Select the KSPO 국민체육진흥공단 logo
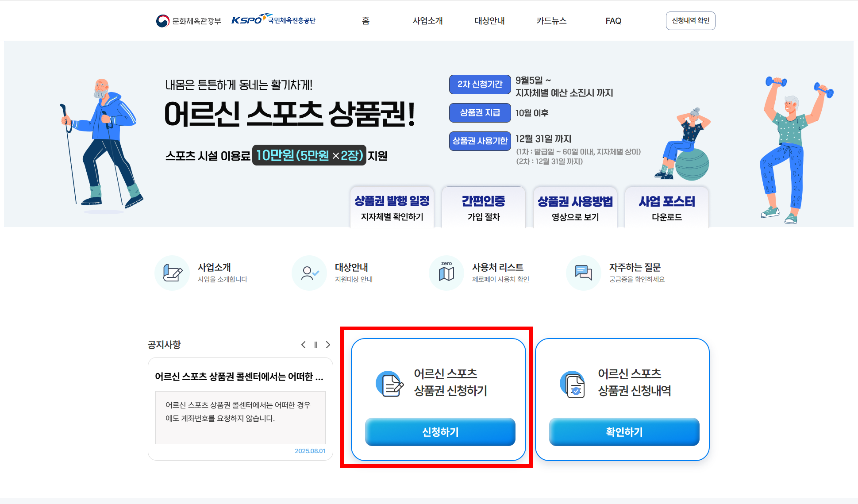858x504 pixels. pos(274,19)
